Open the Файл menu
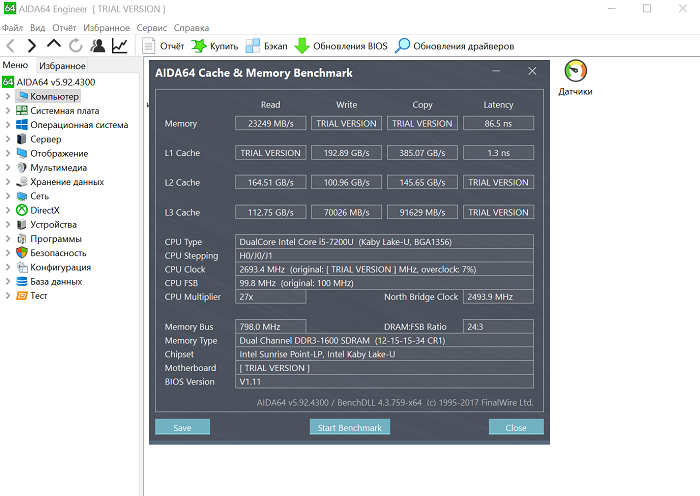 (12, 28)
